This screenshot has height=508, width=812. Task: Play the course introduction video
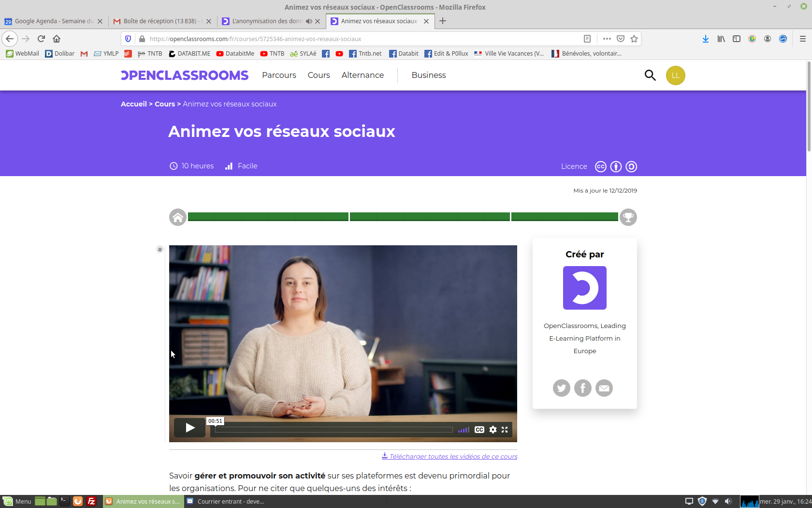point(189,428)
